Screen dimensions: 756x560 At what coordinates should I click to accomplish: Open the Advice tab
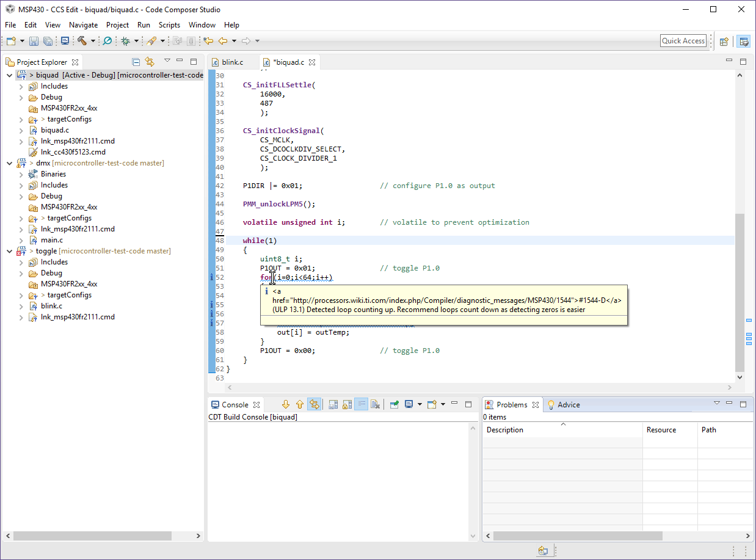click(568, 404)
